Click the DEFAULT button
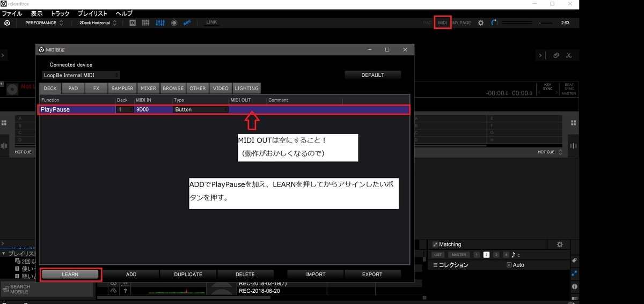Viewport: 644px width, 304px height. [x=372, y=75]
